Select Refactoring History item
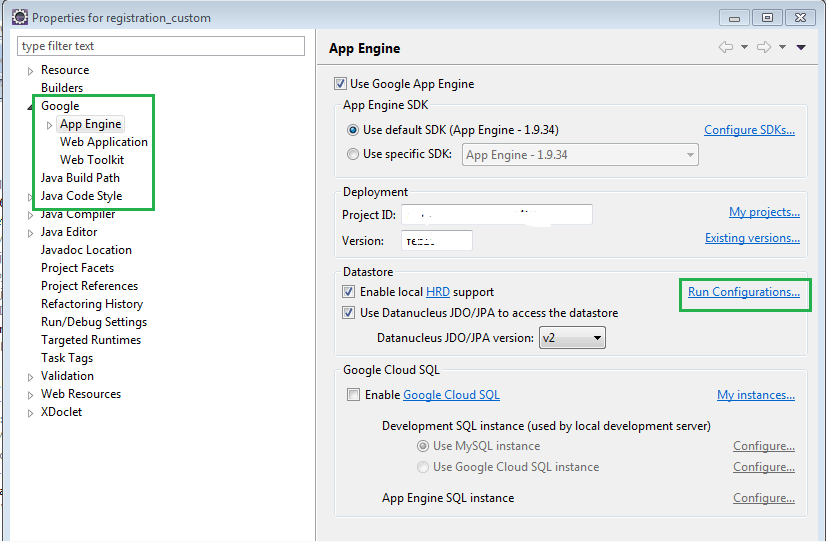The height and width of the screenshot is (542, 829). (x=92, y=304)
